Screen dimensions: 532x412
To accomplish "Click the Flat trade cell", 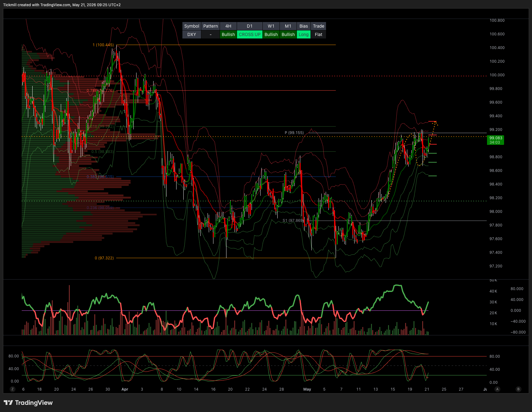I will [x=319, y=34].
